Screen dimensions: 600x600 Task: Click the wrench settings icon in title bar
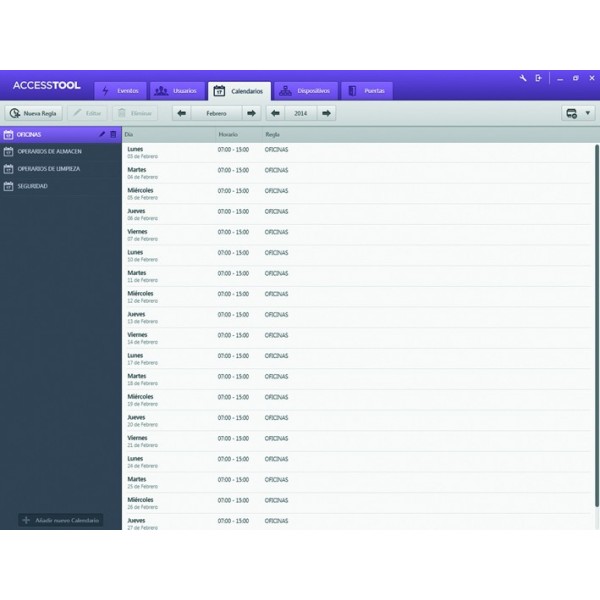(x=523, y=78)
